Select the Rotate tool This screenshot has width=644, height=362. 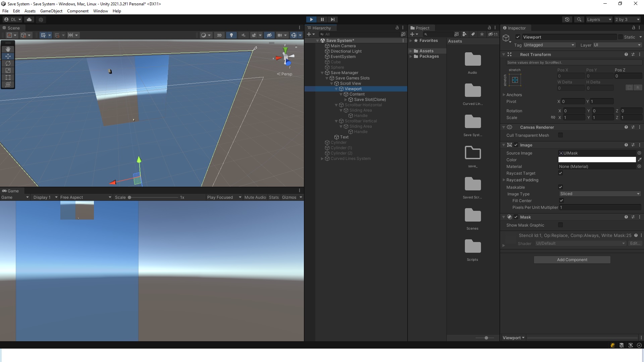pos(8,63)
